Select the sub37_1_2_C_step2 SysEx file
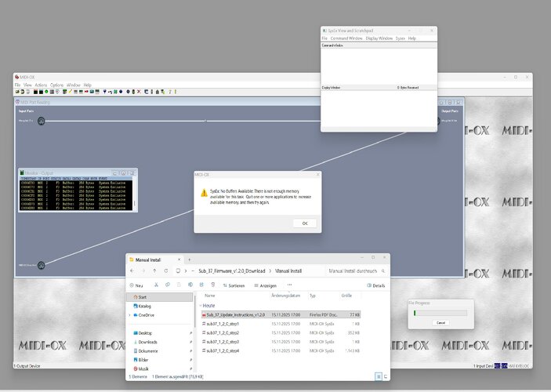Image resolution: width=551 pixels, height=392 pixels. [x=222, y=332]
